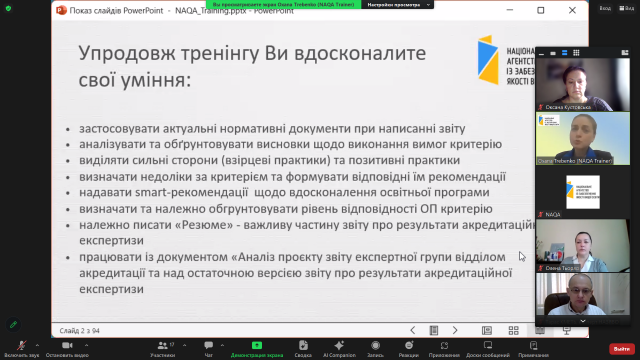The height and width of the screenshot is (360, 640).
Task: Open the slide notes page icon
Action: point(434,330)
